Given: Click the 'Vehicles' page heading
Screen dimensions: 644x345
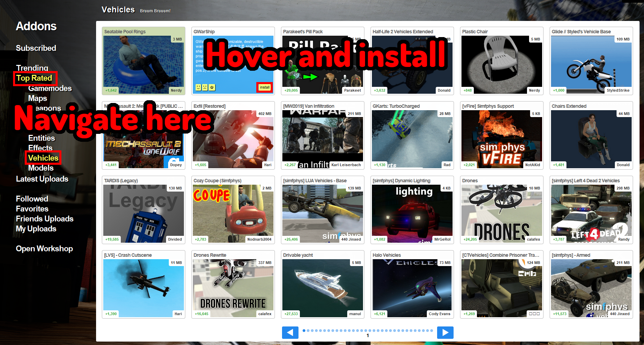Looking at the screenshot, I should (118, 10).
